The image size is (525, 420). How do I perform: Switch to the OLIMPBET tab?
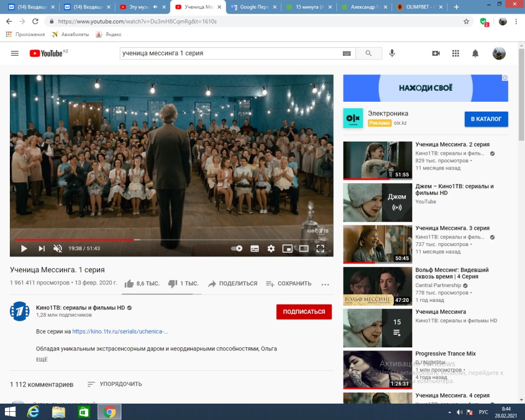419,7
